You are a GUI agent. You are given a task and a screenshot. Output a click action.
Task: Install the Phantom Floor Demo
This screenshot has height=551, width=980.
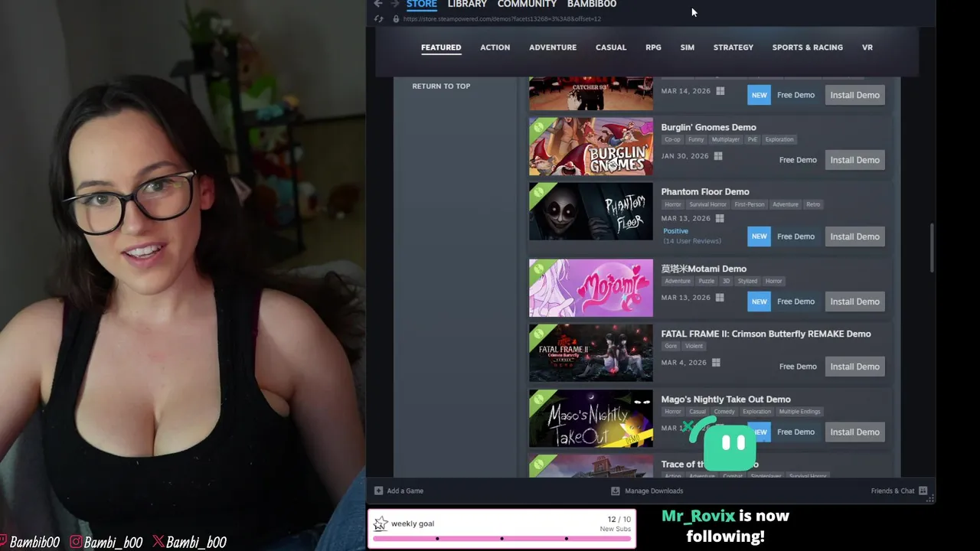854,236
